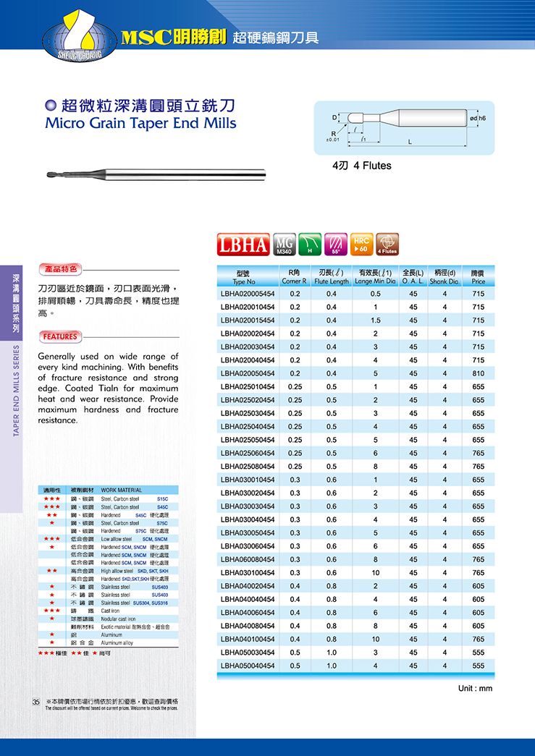This screenshot has width=535, height=756.
Task: Click the '超微粒深溝圓頭立銑刀' title
Action: (147, 106)
